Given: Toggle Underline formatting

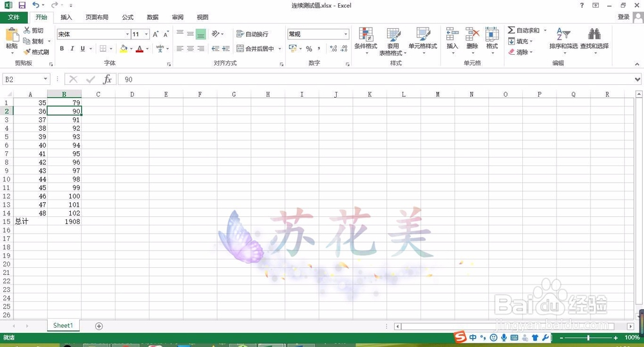Looking at the screenshot, I should pyautogui.click(x=82, y=48).
